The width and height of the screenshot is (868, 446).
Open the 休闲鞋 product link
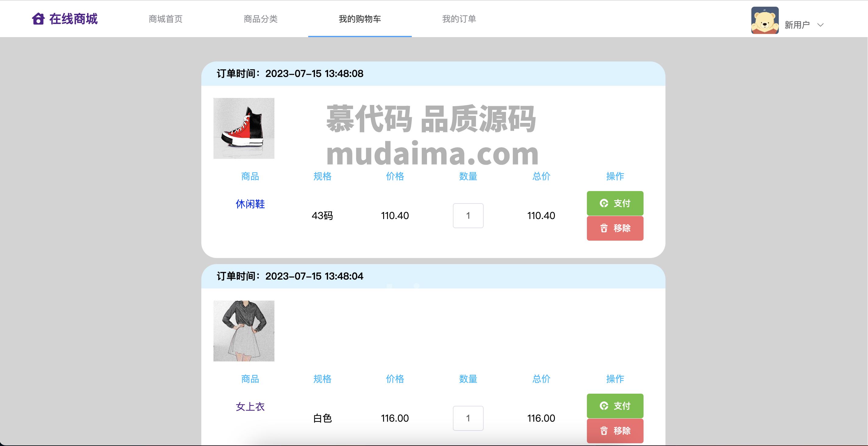pos(250,204)
